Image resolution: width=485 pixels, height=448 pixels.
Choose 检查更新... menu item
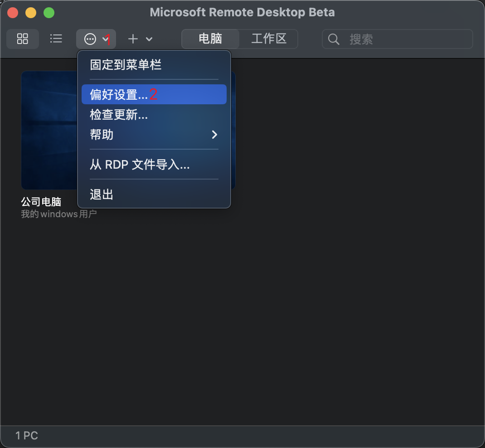point(154,115)
